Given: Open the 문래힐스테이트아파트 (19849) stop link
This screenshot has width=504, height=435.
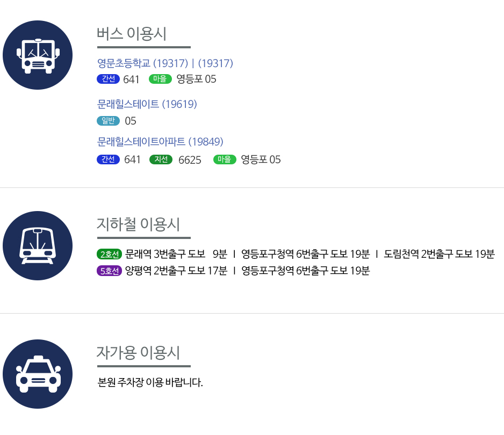Looking at the screenshot, I should coord(160,142).
